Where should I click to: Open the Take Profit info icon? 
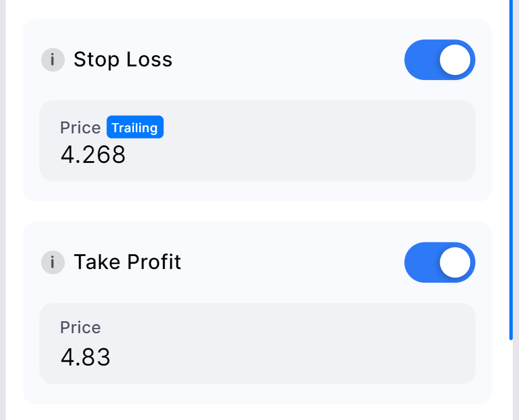(53, 262)
